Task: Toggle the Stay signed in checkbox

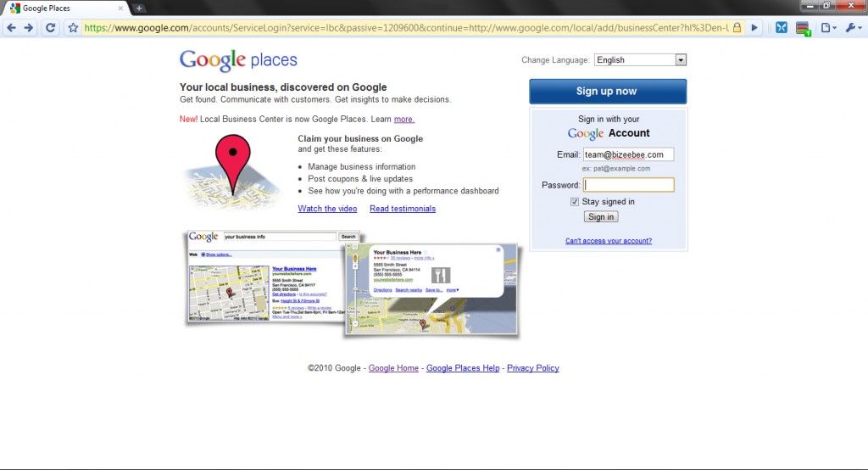Action: [x=575, y=202]
